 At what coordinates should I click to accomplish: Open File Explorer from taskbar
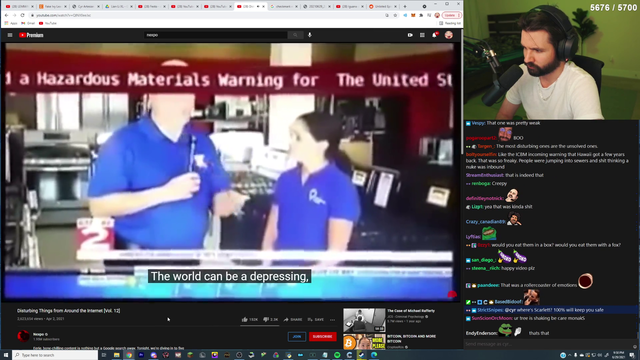click(x=116, y=355)
